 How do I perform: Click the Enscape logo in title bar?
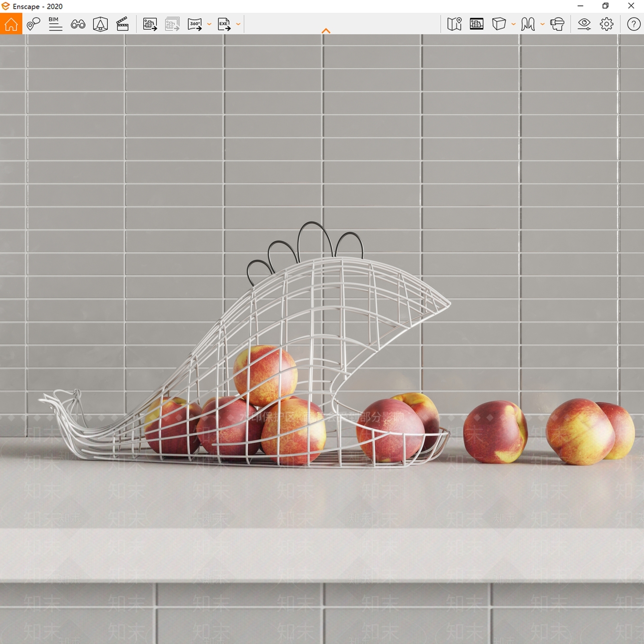pos(6,6)
